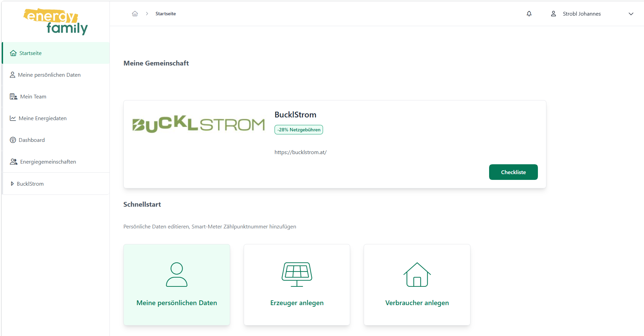644x336 pixels.
Task: Open Meine Energiedaten sidebar entry
Action: [56, 118]
